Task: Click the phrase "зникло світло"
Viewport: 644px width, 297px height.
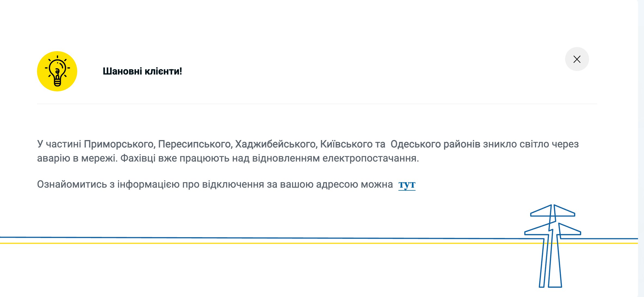Action: [516, 144]
